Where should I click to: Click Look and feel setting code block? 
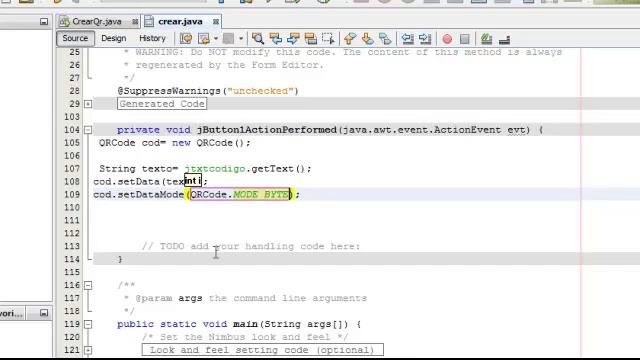pos(262,350)
